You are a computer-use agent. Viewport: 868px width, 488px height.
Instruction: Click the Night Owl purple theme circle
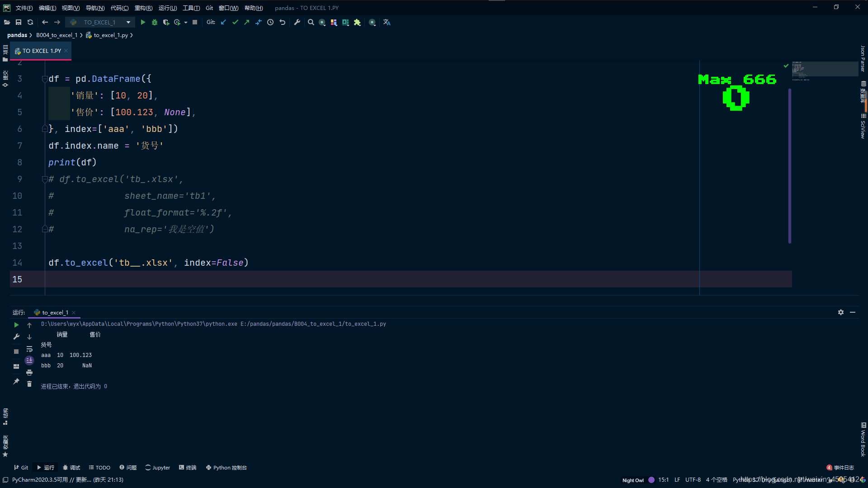(x=651, y=480)
